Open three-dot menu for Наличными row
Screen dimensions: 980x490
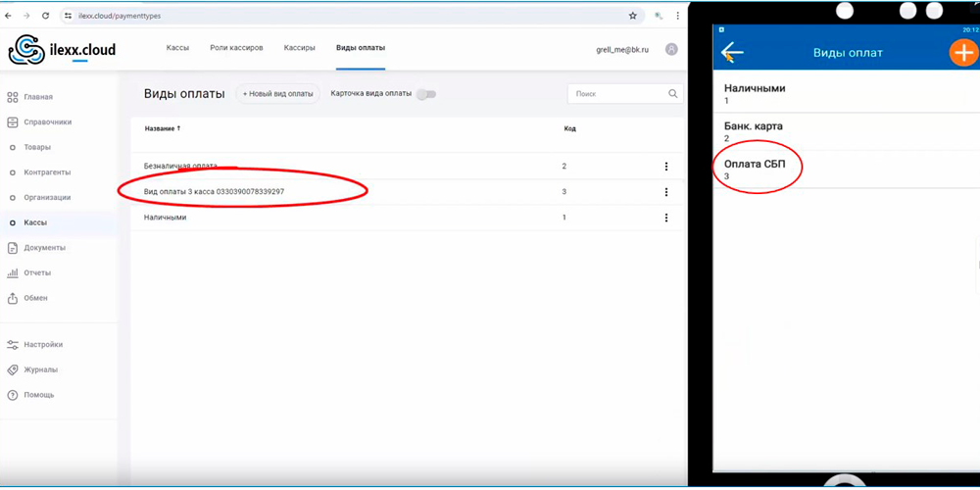[666, 218]
